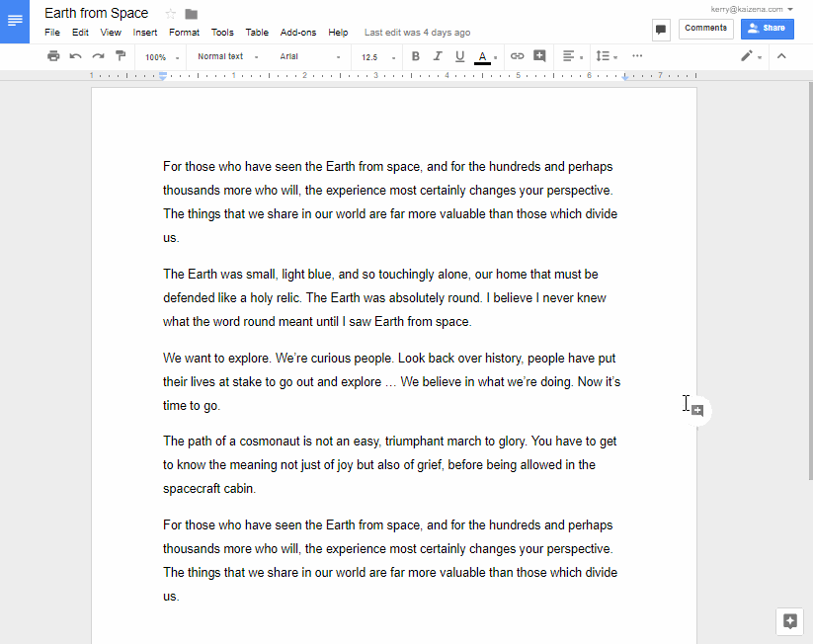Screen dimensions: 813x644
Task: Open the font size 12.5 dropdown
Action: pos(378,57)
